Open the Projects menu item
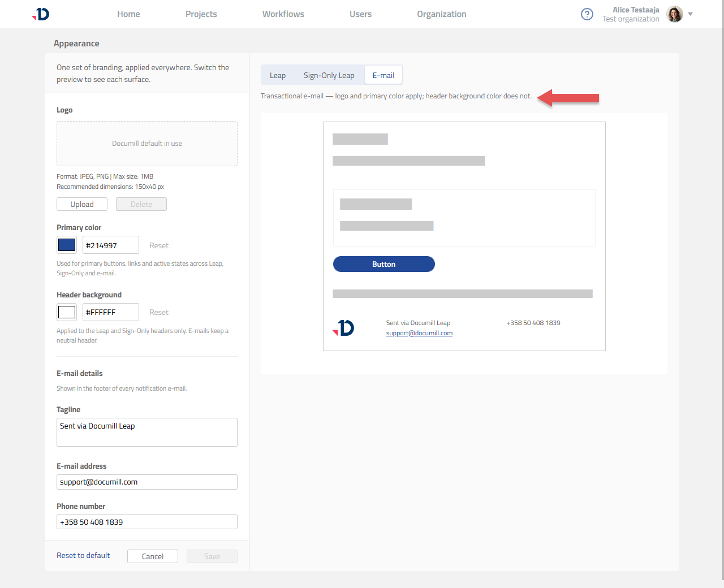This screenshot has height=588, width=724. point(201,14)
